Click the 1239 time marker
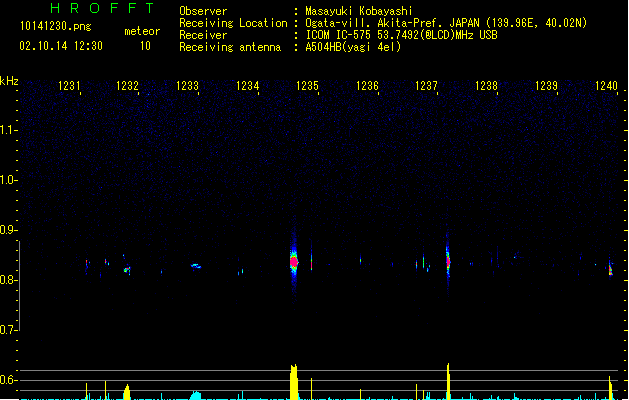Image resolution: width=629 pixels, height=400 pixels. 546,86
